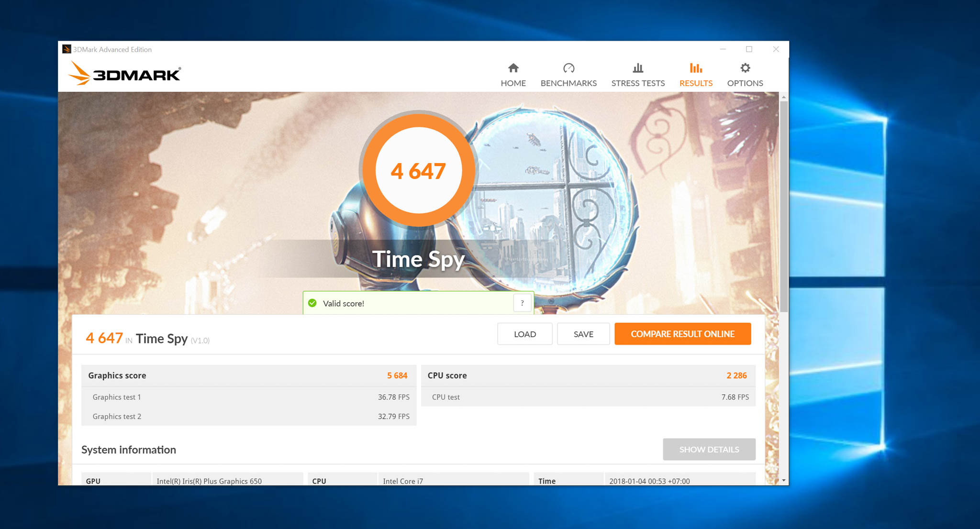Click the Time Spy banner title
The width and height of the screenshot is (980, 529).
419,259
